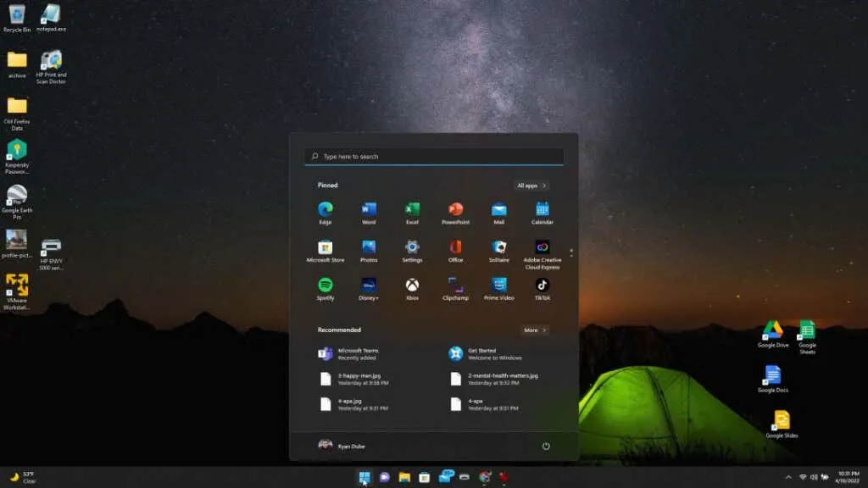This screenshot has width=868, height=488.
Task: Launch the Xbox app
Action: 412,286
